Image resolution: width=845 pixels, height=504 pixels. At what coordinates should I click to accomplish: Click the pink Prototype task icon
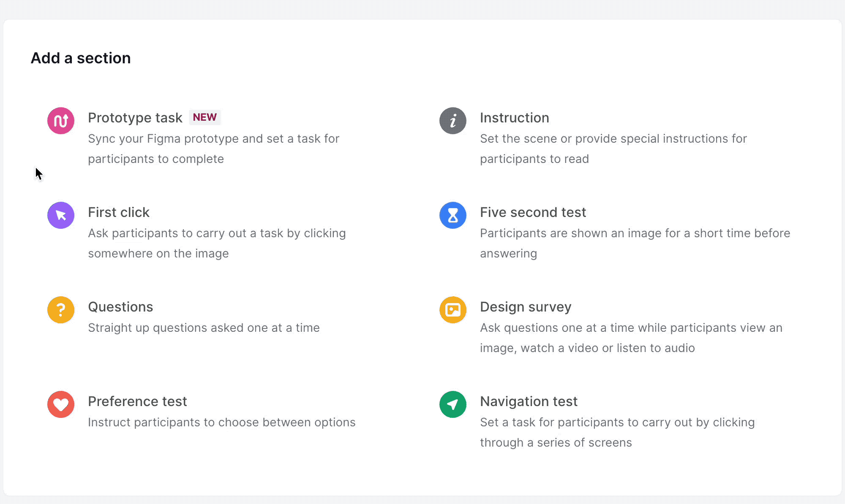point(61,121)
